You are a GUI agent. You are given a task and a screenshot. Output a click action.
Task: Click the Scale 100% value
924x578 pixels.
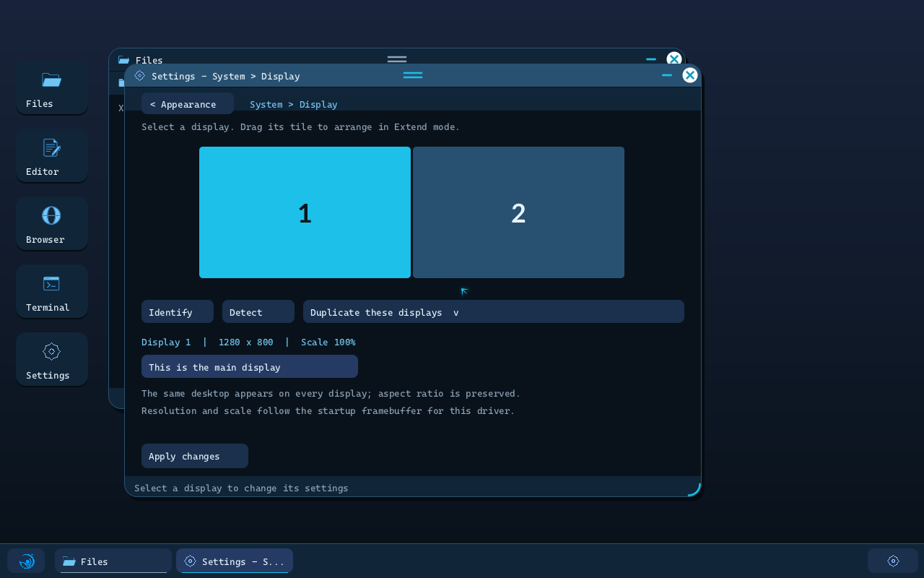point(328,342)
